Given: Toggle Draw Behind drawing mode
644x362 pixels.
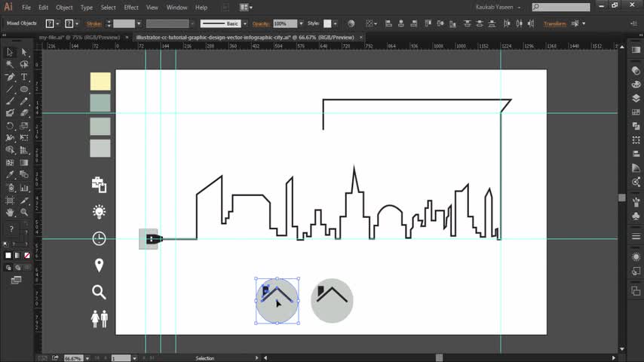Looking at the screenshot, I should pyautogui.click(x=17, y=268).
